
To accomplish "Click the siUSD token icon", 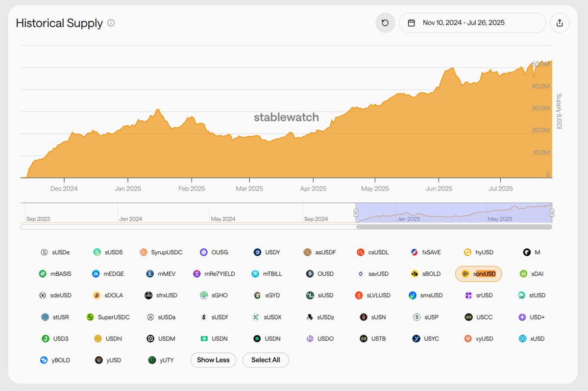I will [x=310, y=295].
